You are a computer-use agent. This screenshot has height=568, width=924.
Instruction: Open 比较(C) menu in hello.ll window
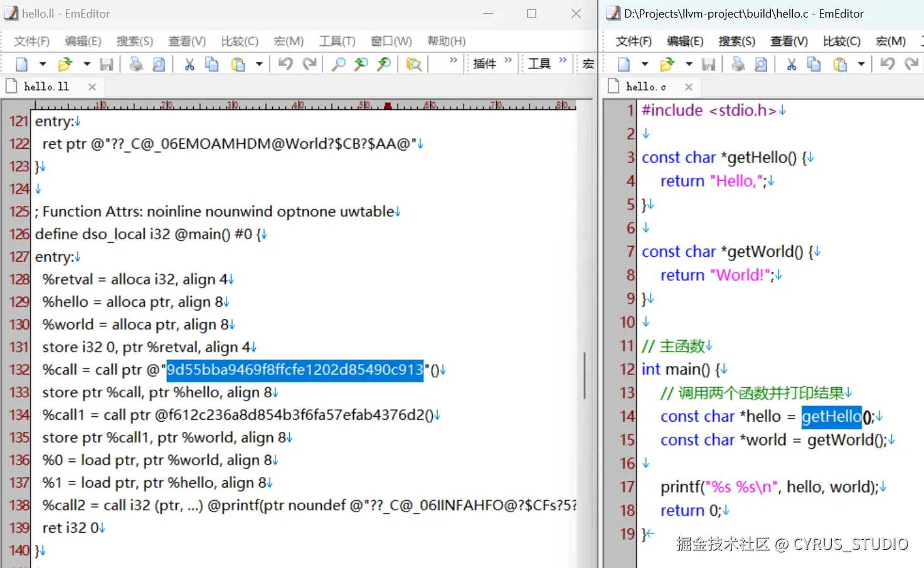(240, 41)
